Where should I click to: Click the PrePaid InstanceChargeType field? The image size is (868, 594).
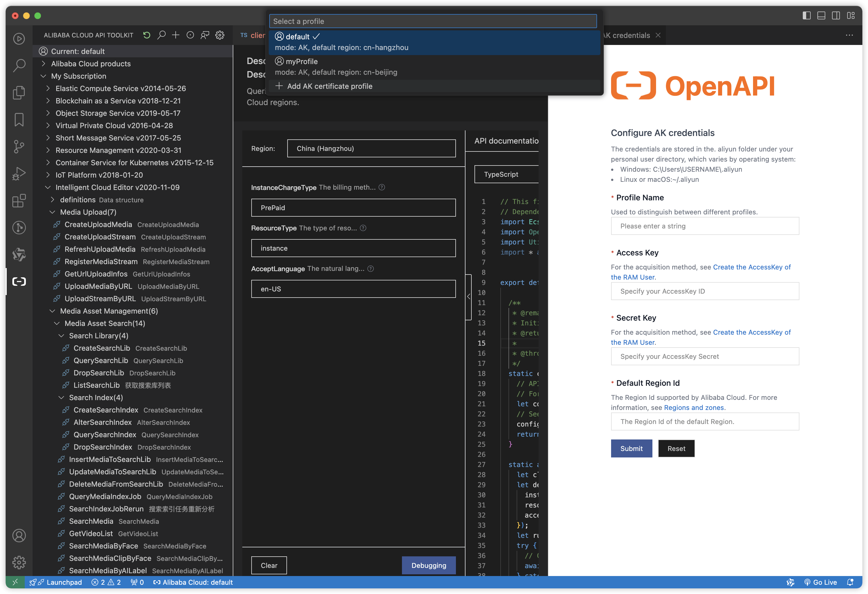coord(353,208)
